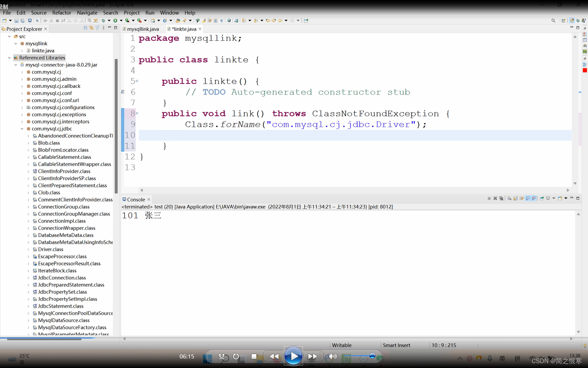Open the Navigate menu
Viewport: 588px width, 368px height.
(x=87, y=12)
